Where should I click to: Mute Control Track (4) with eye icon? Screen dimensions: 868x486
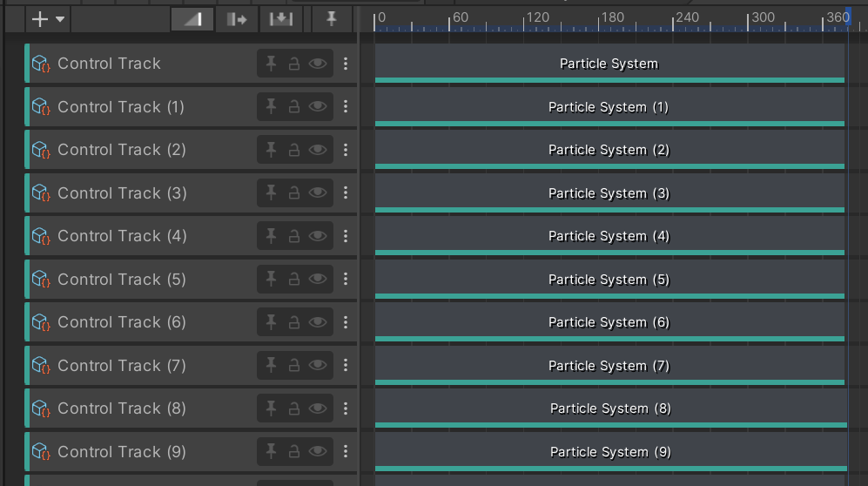click(x=317, y=236)
